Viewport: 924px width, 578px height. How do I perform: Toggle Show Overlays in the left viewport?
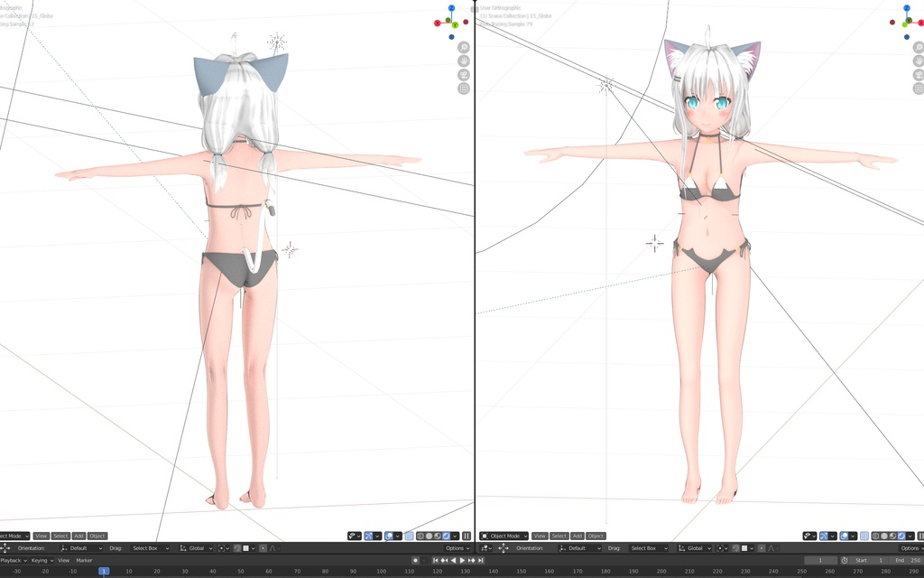387,536
